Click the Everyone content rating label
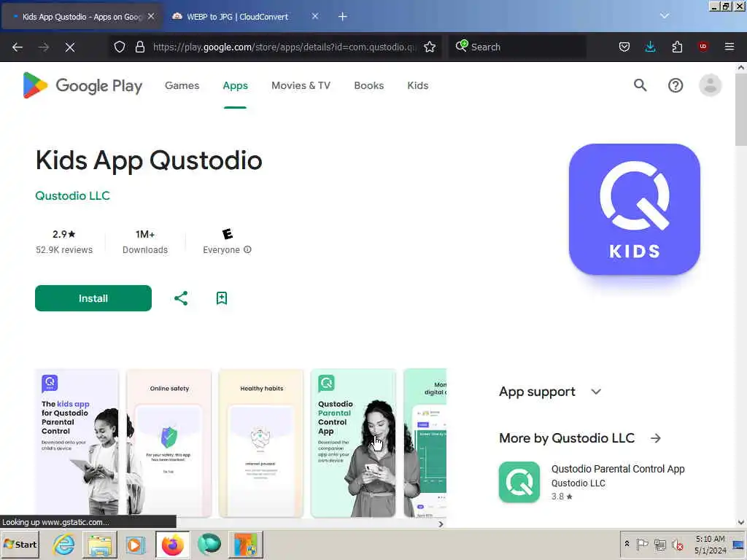 221,250
